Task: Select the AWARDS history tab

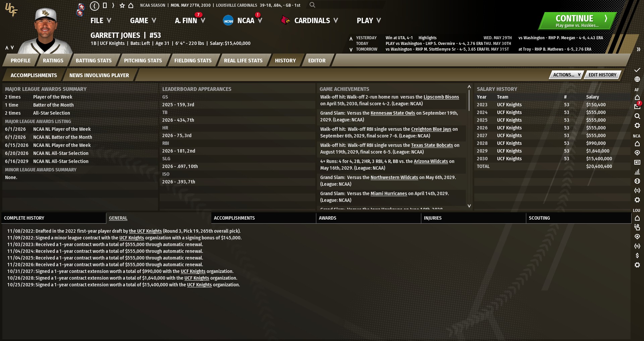Action: click(x=368, y=218)
